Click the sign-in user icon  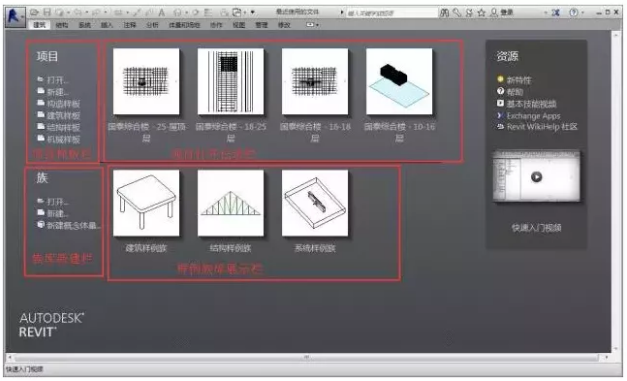click(494, 13)
